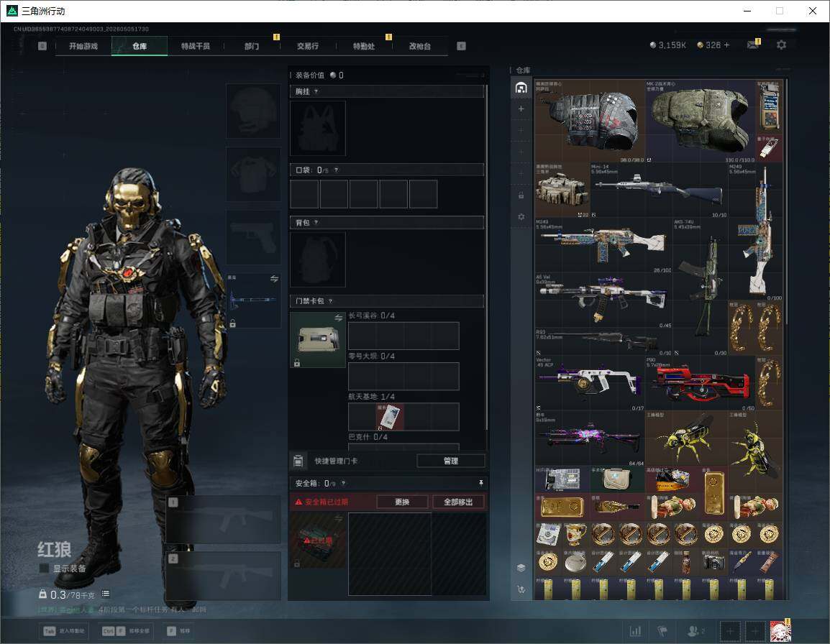Open the flag icon in bottom bar
The image size is (830, 644).
662,631
